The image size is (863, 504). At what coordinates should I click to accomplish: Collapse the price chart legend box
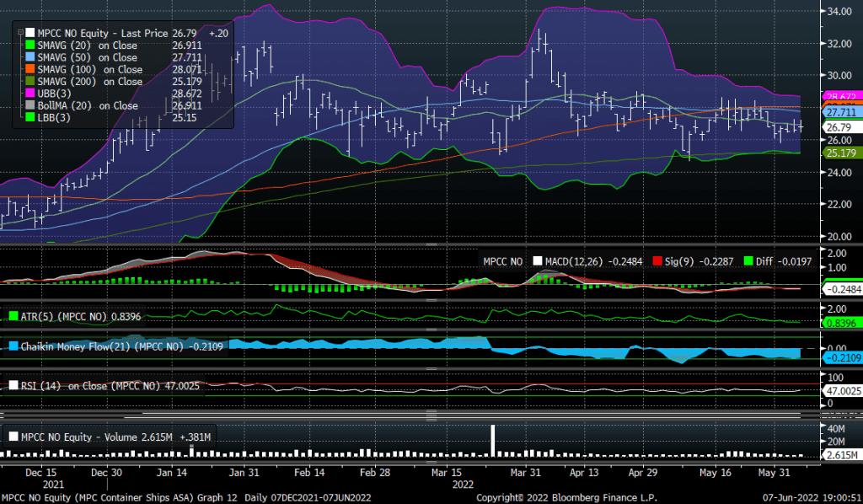click(20, 33)
